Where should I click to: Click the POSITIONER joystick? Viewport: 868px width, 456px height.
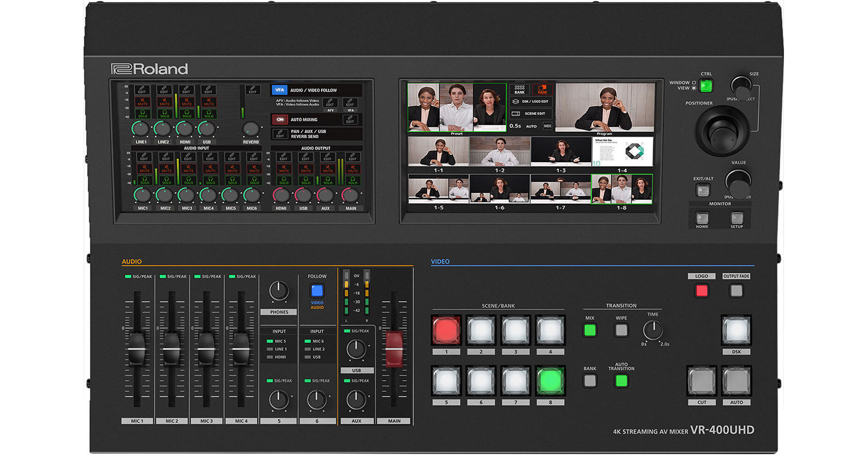pyautogui.click(x=722, y=131)
